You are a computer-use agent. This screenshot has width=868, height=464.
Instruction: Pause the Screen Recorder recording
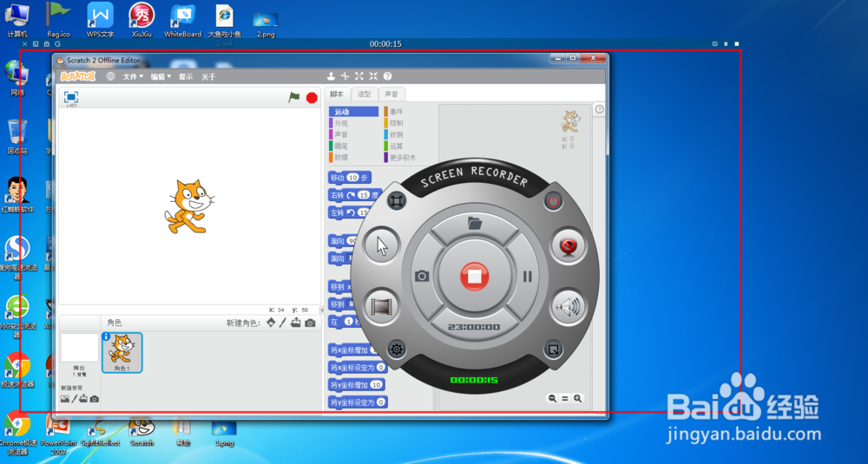pos(527,276)
